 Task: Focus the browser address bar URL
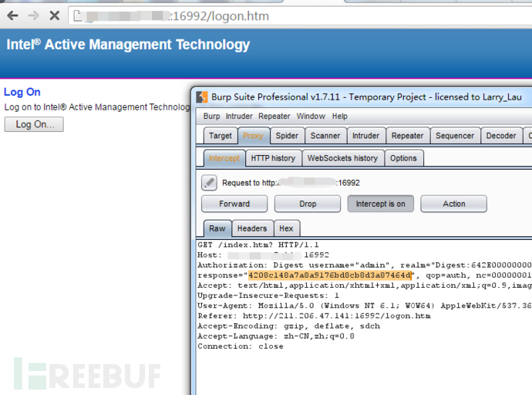coord(300,16)
